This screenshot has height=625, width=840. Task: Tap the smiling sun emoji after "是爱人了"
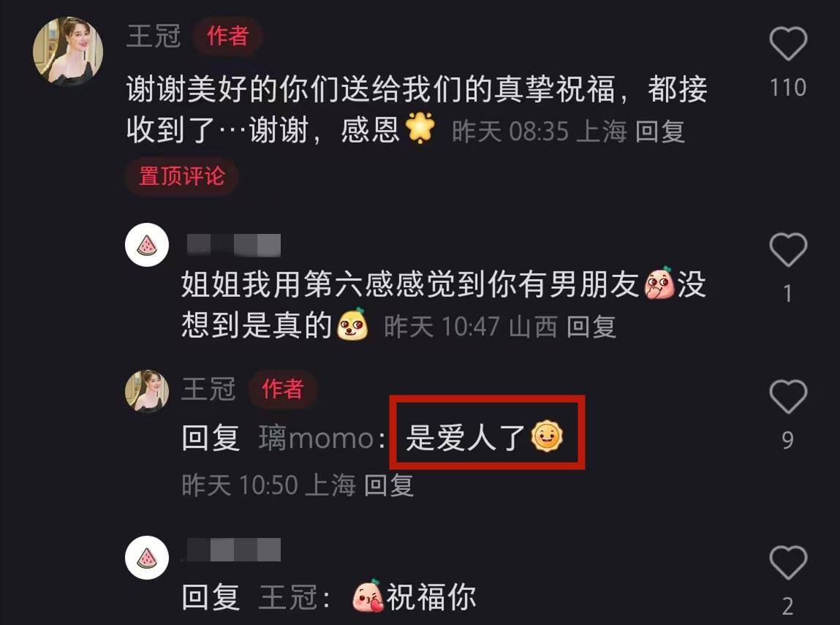click(x=547, y=436)
